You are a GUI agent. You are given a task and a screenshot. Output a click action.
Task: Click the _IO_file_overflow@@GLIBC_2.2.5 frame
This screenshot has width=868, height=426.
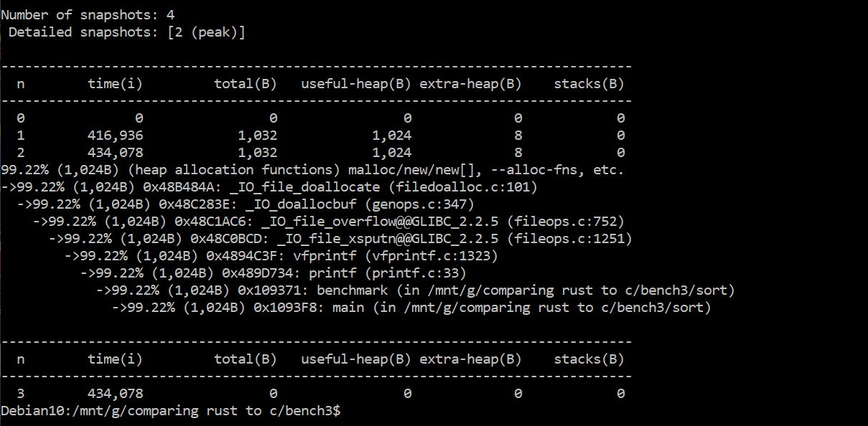pyautogui.click(x=328, y=222)
